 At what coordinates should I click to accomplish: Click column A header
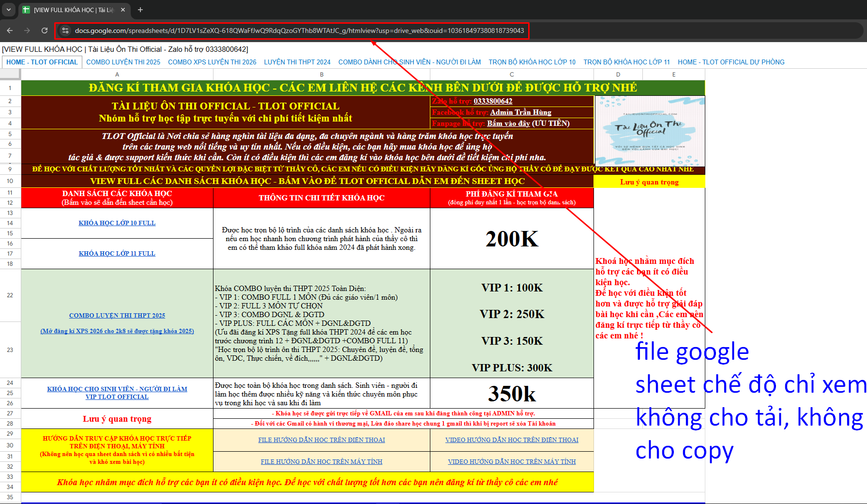(117, 75)
